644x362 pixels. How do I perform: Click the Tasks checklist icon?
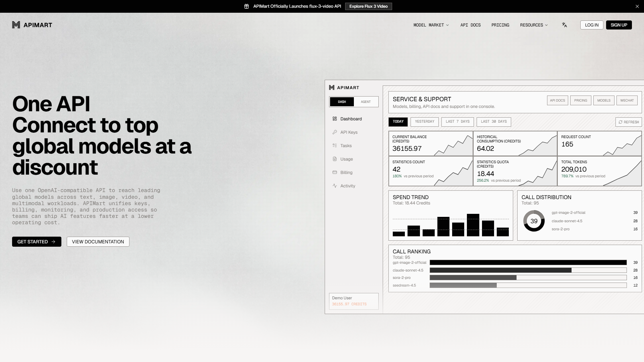[x=335, y=145]
